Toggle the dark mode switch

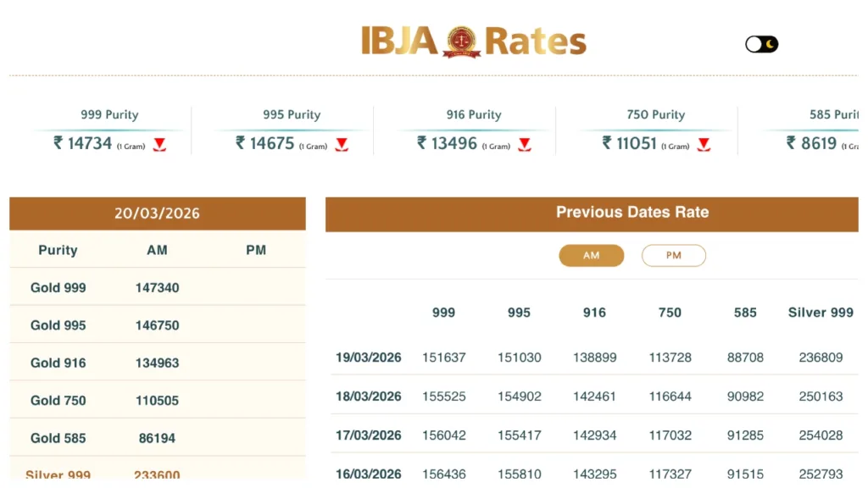[x=761, y=44]
